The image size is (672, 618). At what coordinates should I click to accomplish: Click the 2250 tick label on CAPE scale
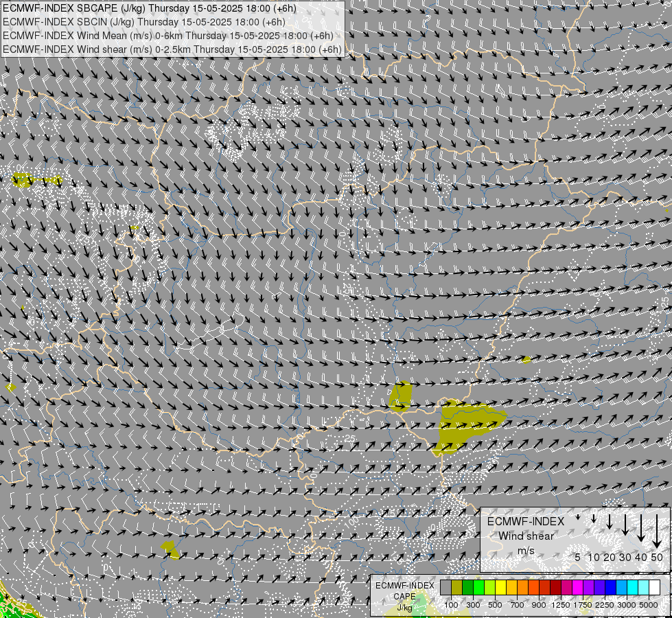point(605,605)
